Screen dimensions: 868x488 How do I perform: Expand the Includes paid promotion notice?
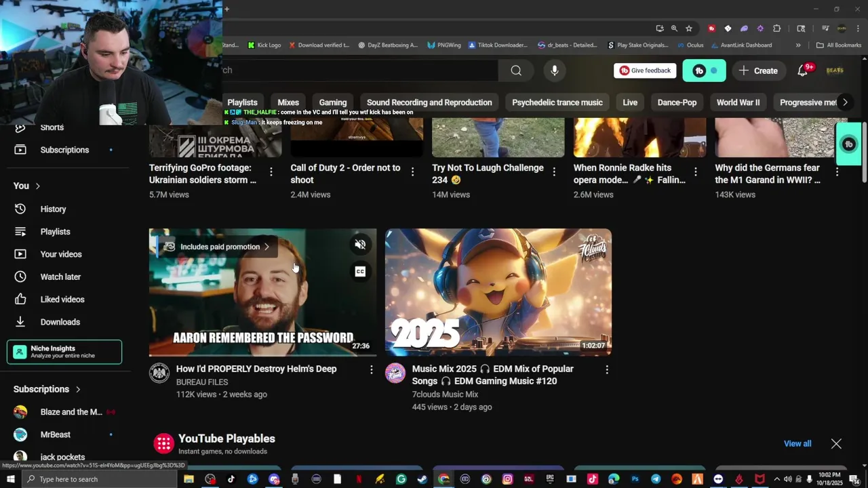pos(218,247)
